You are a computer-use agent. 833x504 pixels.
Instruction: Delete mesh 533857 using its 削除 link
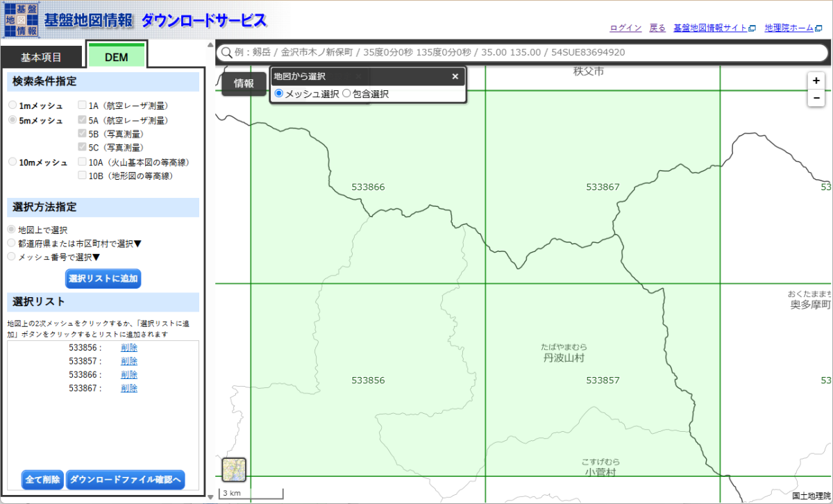129,360
